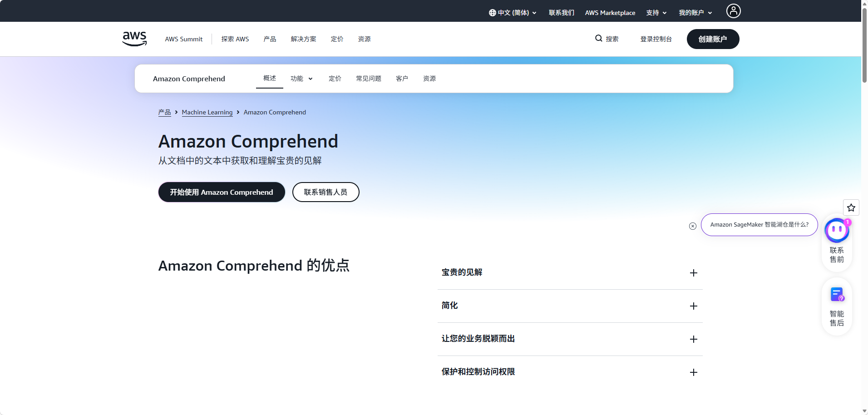
Task: Open the 解决方案 main menu
Action: [304, 39]
